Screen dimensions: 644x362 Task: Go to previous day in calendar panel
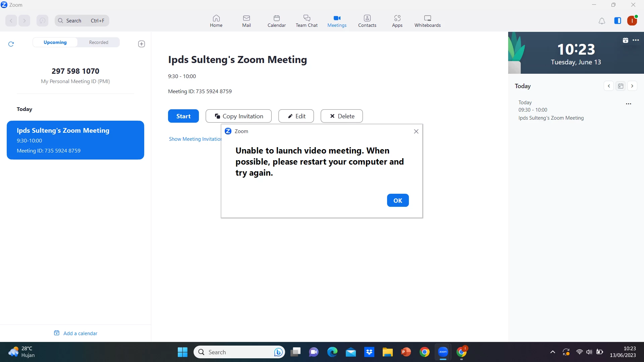pyautogui.click(x=609, y=86)
